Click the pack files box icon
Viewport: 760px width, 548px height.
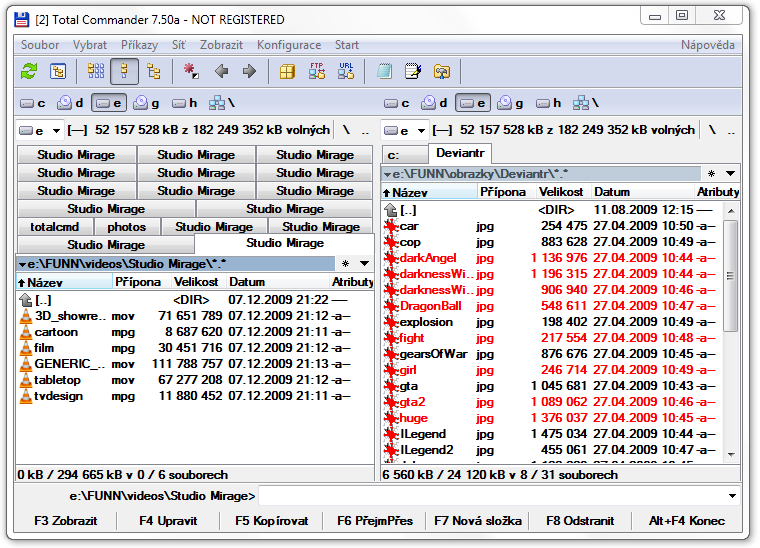tap(287, 71)
